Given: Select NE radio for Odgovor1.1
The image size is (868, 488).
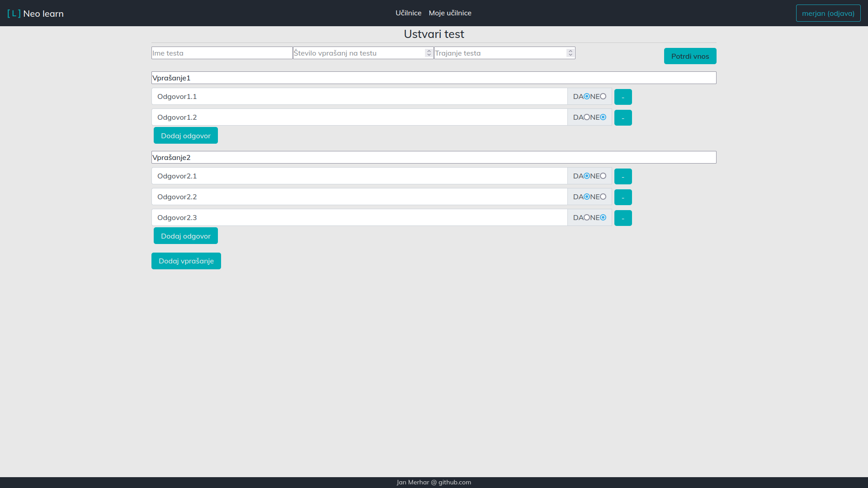Looking at the screenshot, I should pos(603,96).
